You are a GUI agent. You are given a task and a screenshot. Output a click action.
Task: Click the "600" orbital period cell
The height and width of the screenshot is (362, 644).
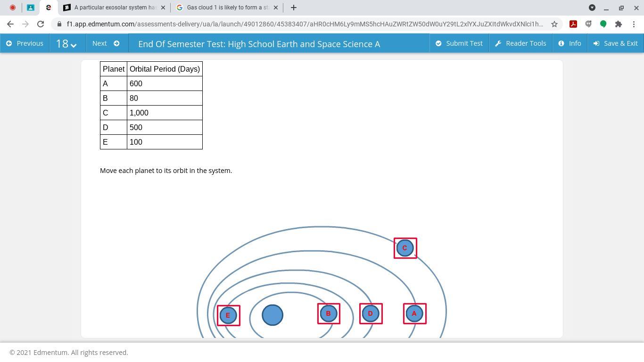pyautogui.click(x=165, y=83)
